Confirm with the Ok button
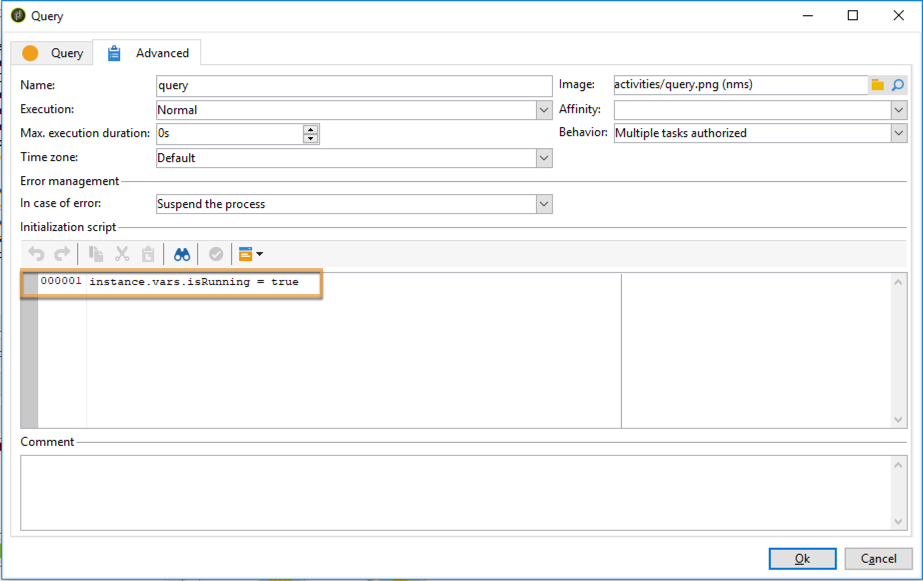 802,559
